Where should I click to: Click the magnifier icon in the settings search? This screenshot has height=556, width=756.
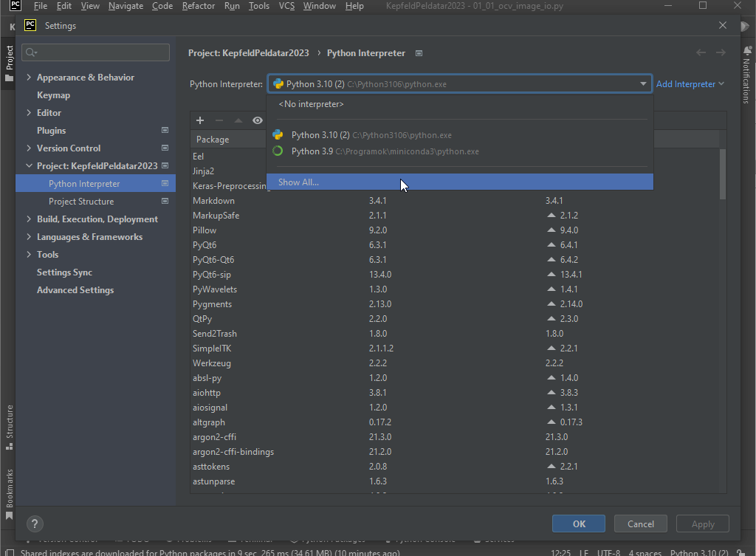[31, 52]
